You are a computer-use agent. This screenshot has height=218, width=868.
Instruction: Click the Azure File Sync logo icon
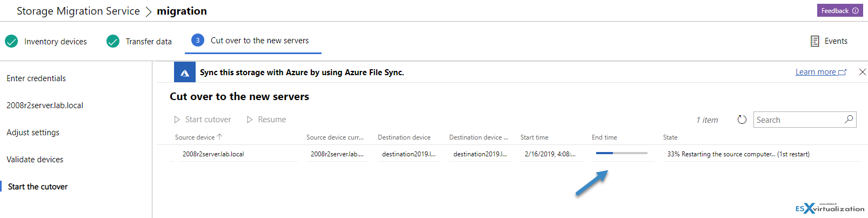pyautogui.click(x=185, y=72)
